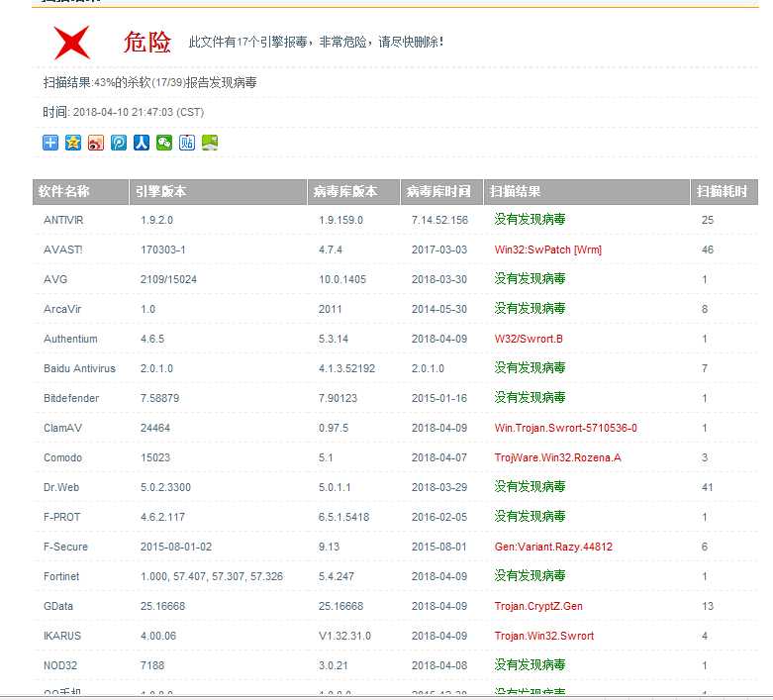Image resolution: width=773 pixels, height=700 pixels.
Task: Click Dr.Web engine version 5.0.2.3300
Action: 165,487
